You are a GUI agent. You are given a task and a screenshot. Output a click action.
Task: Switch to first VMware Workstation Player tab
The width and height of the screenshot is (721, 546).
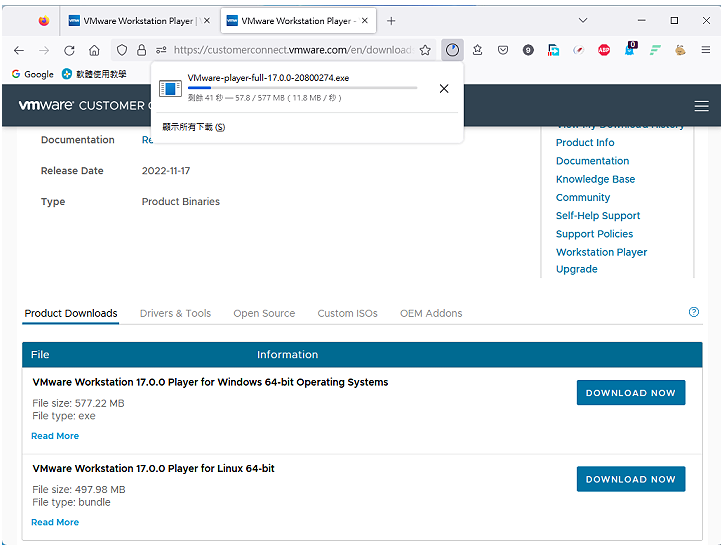(x=138, y=21)
